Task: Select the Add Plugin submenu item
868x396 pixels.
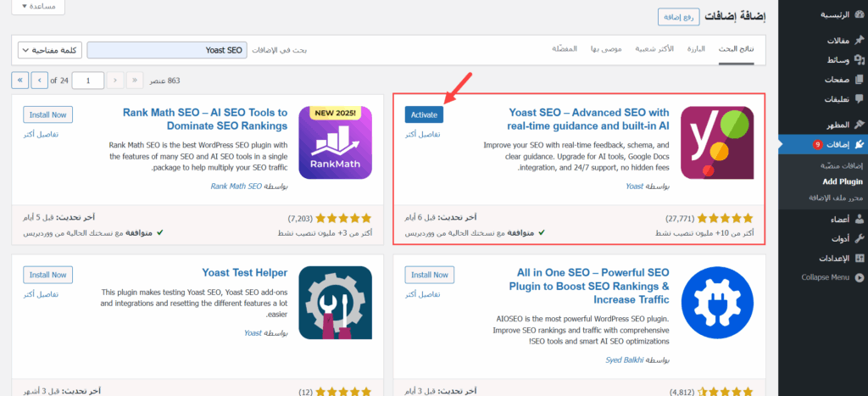Action: pyautogui.click(x=842, y=181)
